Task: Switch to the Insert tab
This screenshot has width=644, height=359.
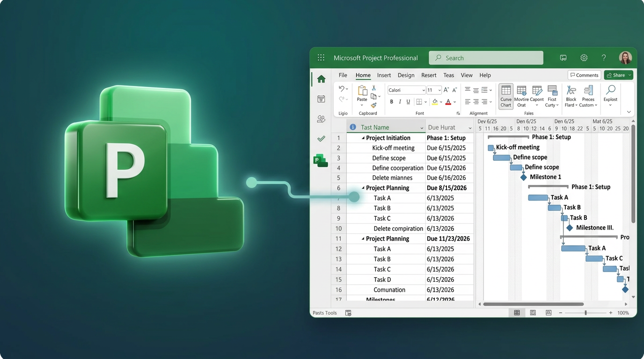Action: [384, 75]
